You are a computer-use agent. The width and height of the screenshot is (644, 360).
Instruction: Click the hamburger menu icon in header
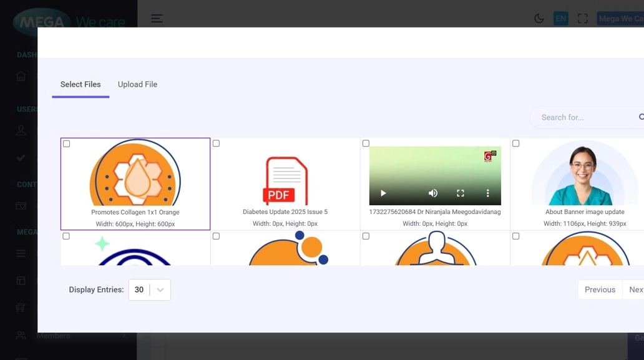(157, 19)
